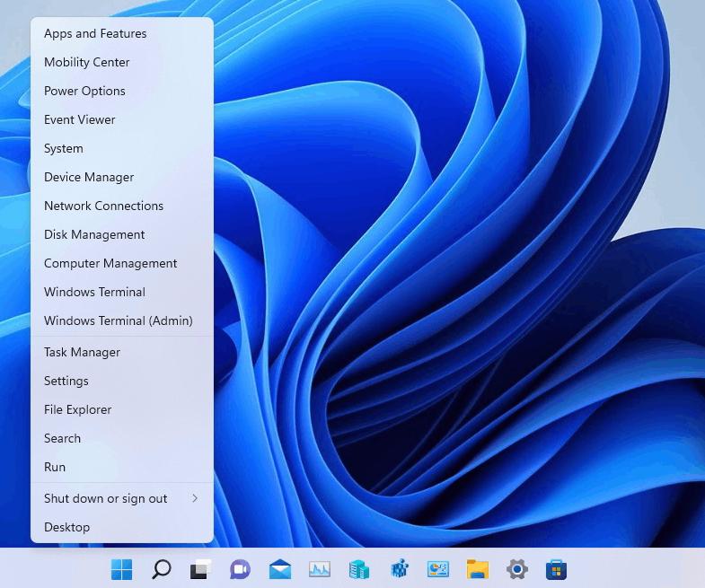Select Disk Management in the menu
705x588 pixels.
coord(122,235)
